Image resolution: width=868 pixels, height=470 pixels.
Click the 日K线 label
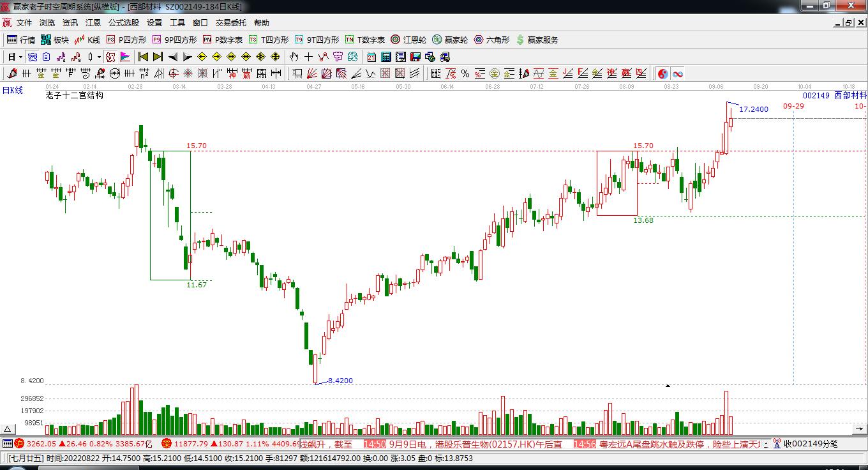tap(12, 91)
